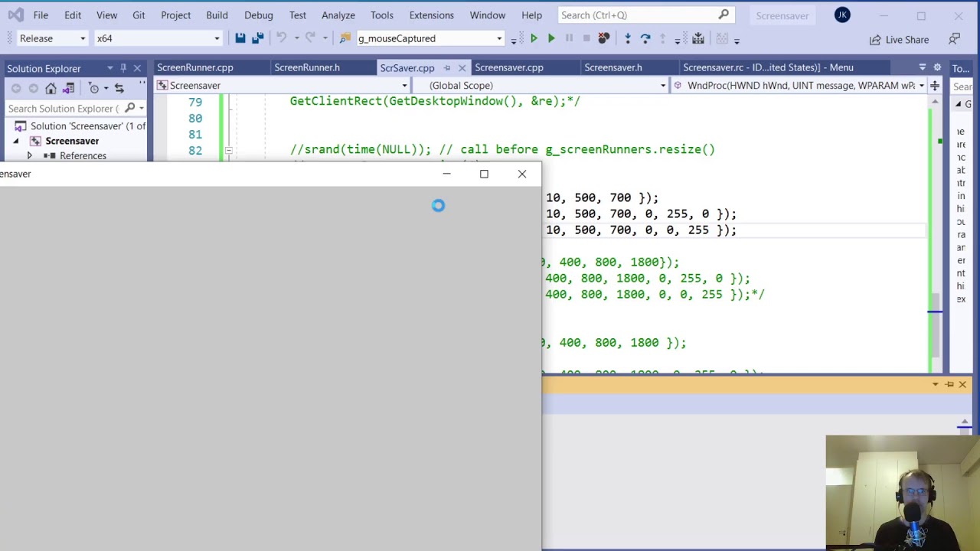
Task: Open the Analyze menu
Action: pos(338,15)
